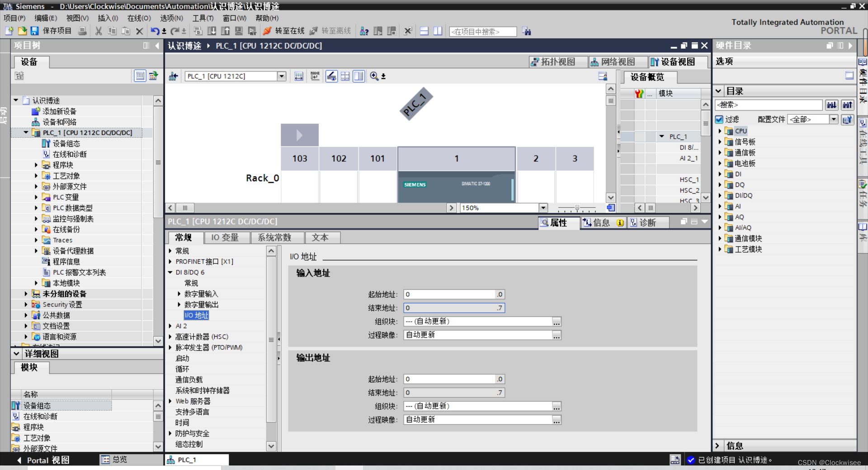868x470 pixels.
Task: Collapse the 详细视图 panel
Action: (x=17, y=354)
